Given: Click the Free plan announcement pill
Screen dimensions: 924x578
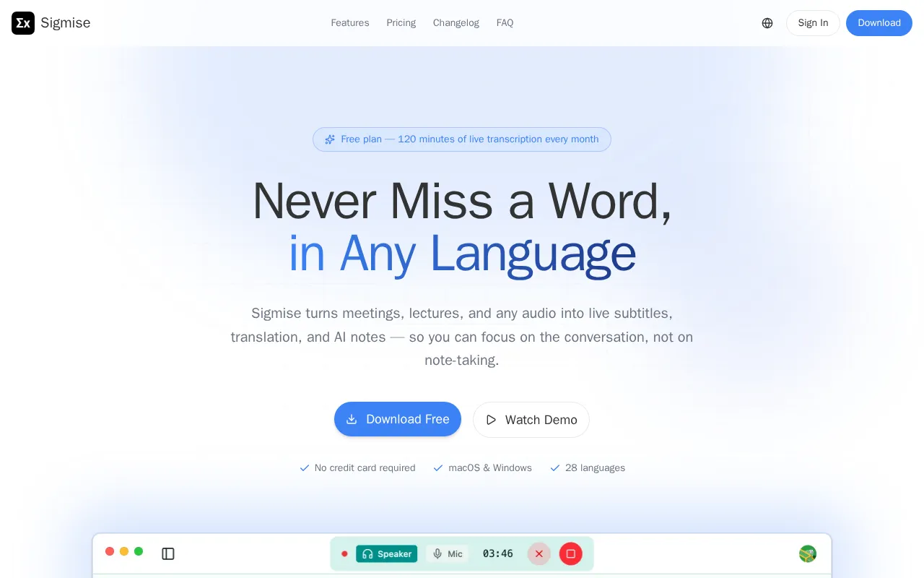Looking at the screenshot, I should point(462,139).
